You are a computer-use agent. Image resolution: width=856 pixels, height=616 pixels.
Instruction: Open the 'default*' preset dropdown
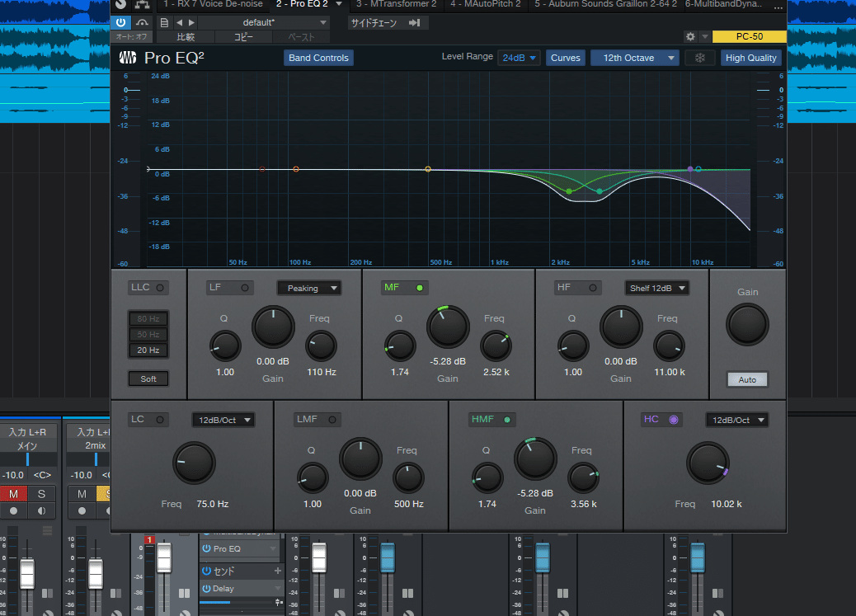(x=265, y=22)
